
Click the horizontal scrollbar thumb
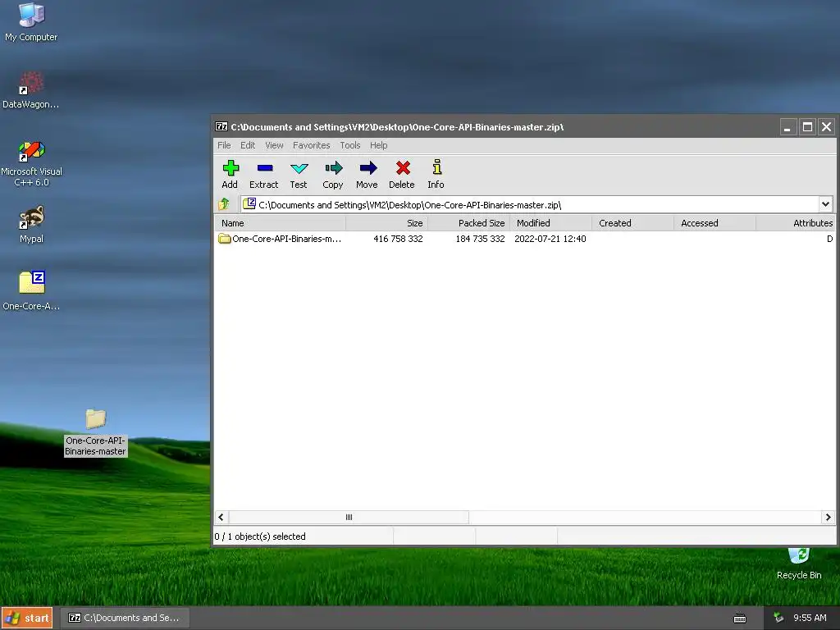pos(349,517)
